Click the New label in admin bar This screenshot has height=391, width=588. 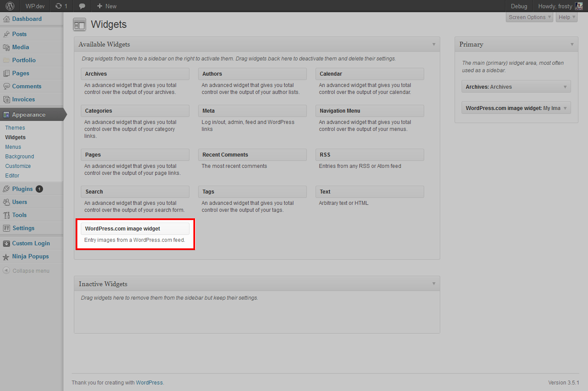pos(111,6)
